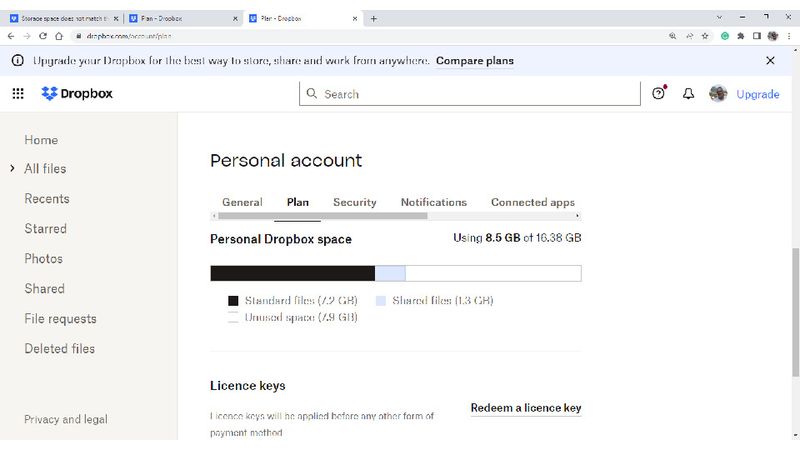
Task: Open the Security tab
Action: coord(355,202)
